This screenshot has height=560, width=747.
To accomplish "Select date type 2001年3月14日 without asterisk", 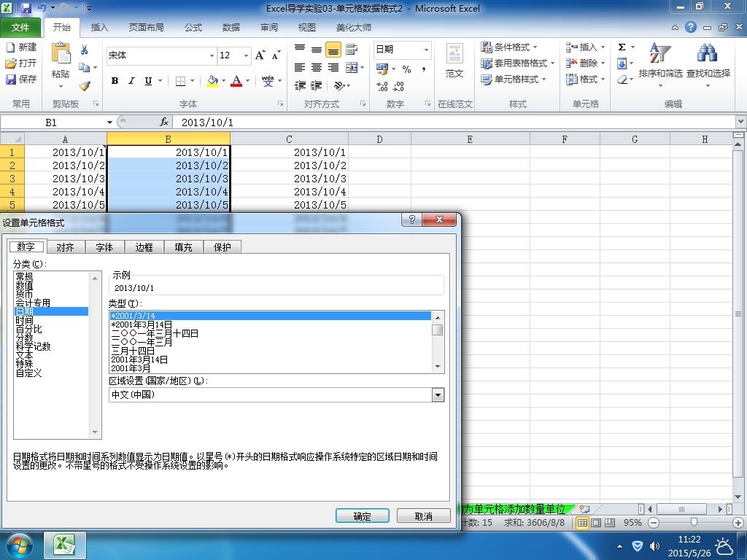I will coord(139,359).
